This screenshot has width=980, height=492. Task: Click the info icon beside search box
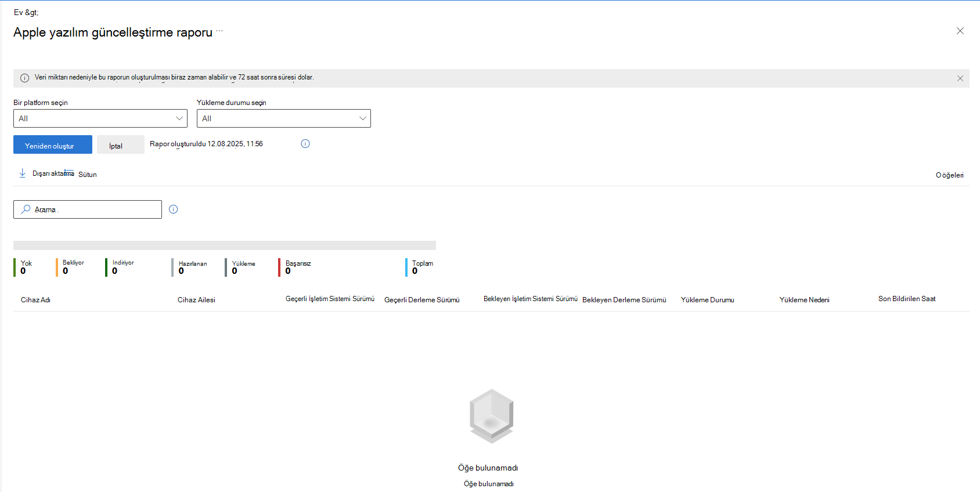click(x=173, y=209)
